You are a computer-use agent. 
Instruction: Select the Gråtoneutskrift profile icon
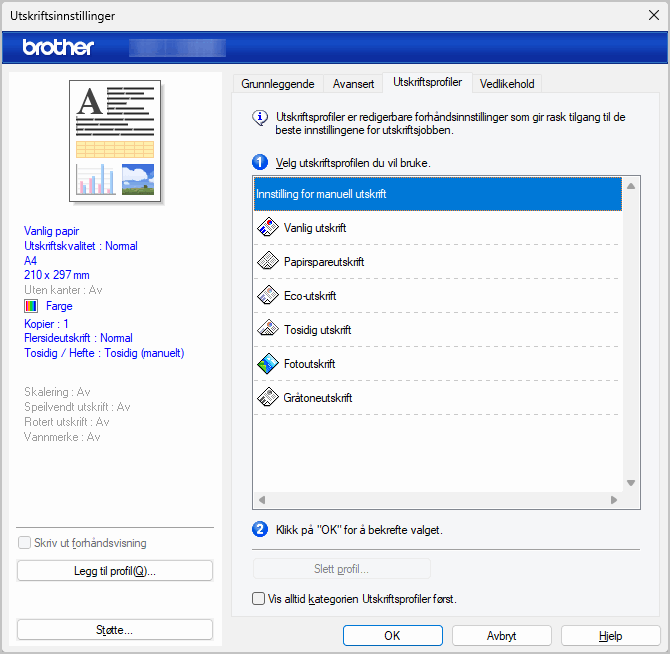267,398
